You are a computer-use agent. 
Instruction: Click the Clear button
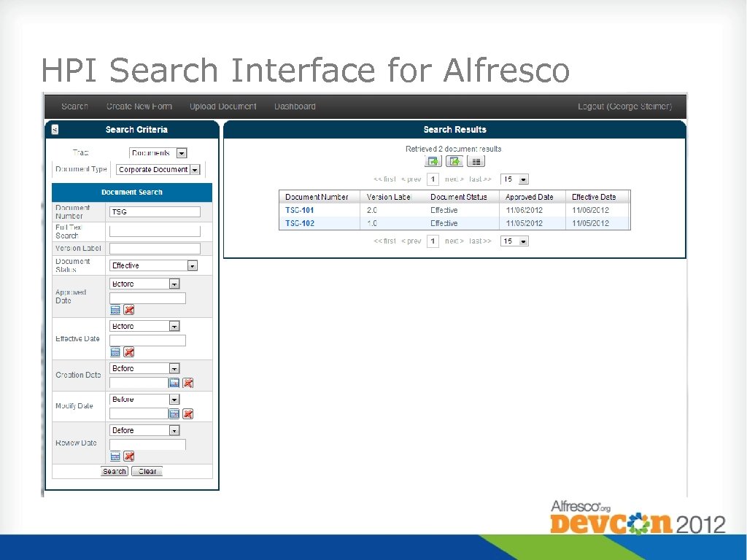click(x=147, y=472)
